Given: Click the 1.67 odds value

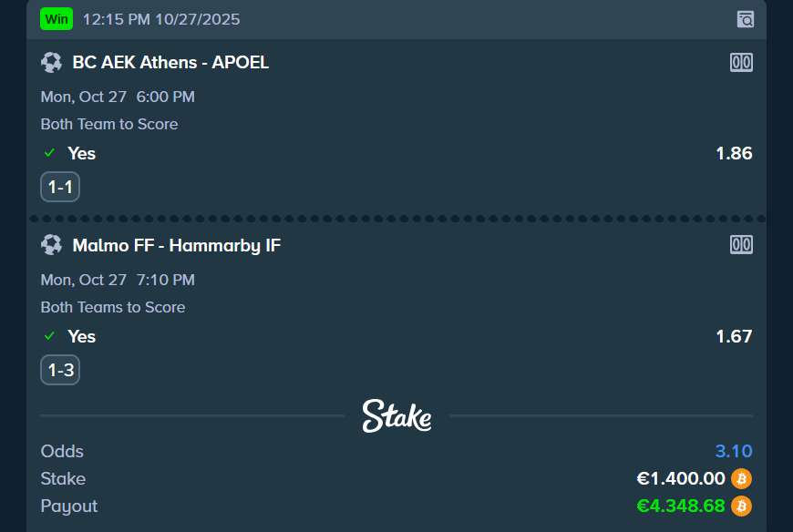Looking at the screenshot, I should (734, 336).
